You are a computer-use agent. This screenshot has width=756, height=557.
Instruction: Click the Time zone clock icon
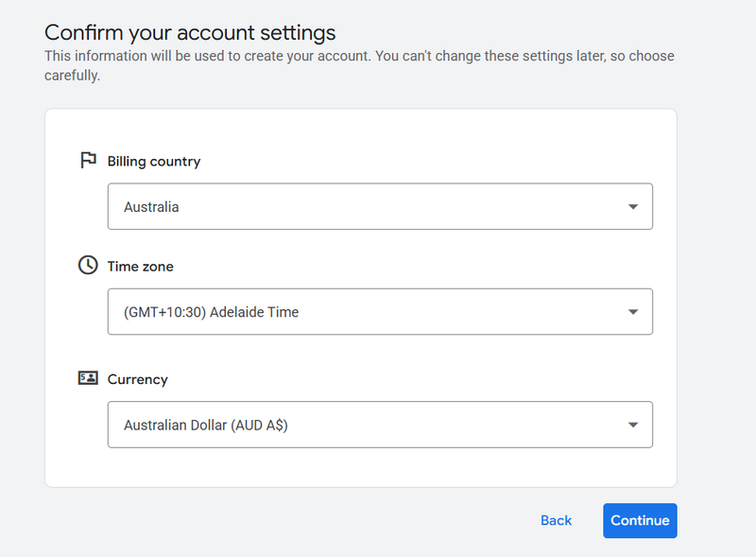tap(88, 266)
